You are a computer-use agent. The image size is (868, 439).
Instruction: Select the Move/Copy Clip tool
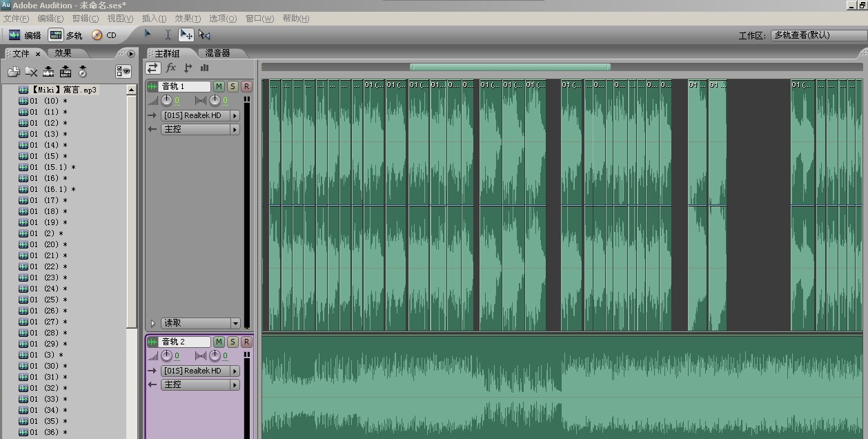pos(186,35)
